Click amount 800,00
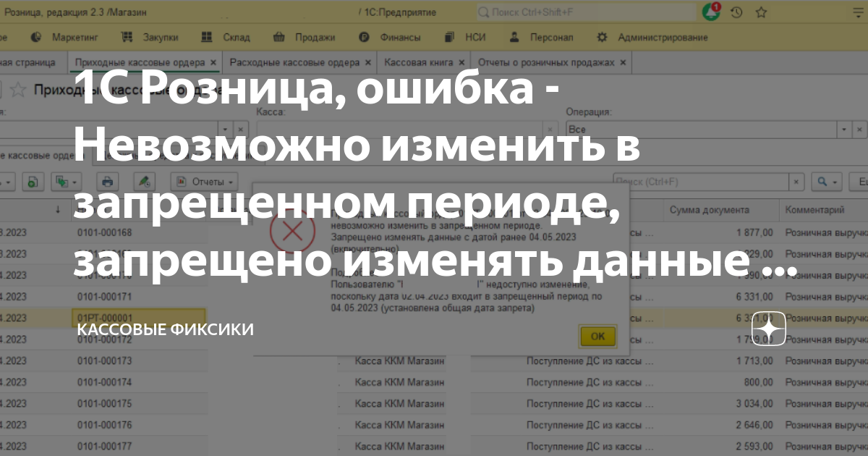This screenshot has height=456, width=868. [759, 381]
